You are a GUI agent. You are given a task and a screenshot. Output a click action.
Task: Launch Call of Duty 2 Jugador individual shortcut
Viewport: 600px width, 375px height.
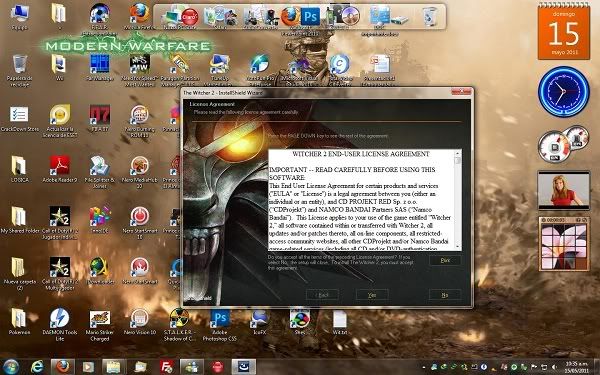60,223
